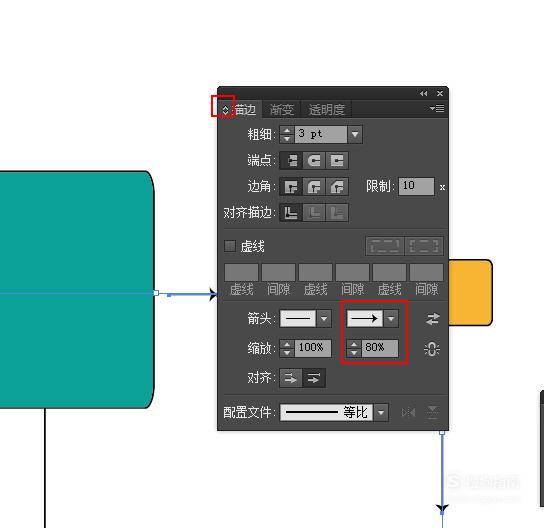Select the black vertical line below teal box
This screenshot has height=528, width=544.
coord(45,468)
